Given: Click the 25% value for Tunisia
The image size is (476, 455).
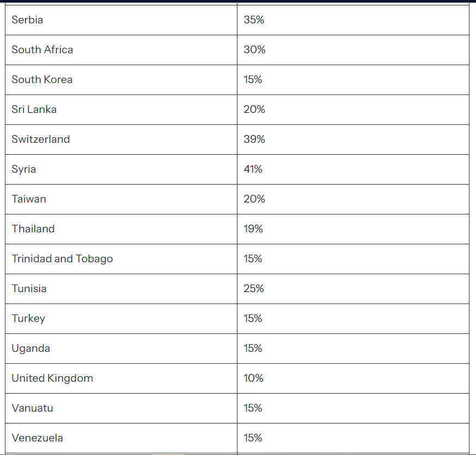Looking at the screenshot, I should click(254, 289).
